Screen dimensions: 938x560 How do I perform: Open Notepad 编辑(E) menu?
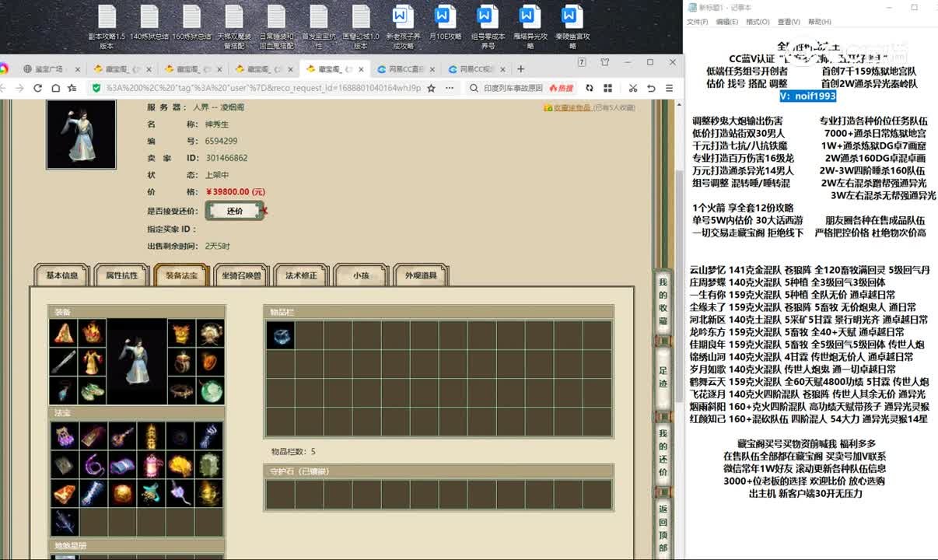[727, 22]
